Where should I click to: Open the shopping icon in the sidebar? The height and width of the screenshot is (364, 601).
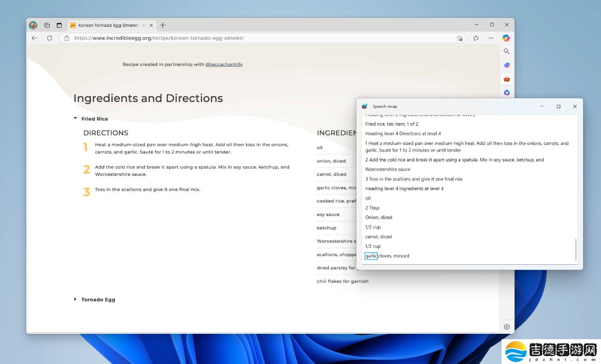pyautogui.click(x=507, y=65)
